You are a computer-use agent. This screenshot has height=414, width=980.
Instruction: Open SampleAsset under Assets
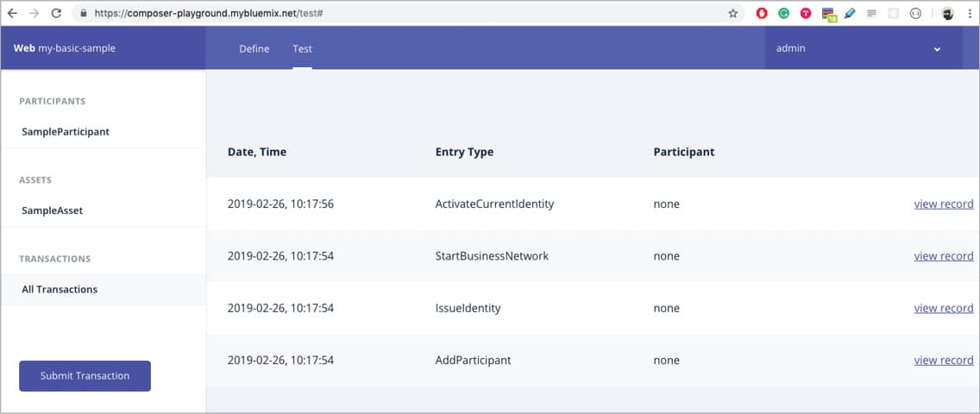[52, 210]
